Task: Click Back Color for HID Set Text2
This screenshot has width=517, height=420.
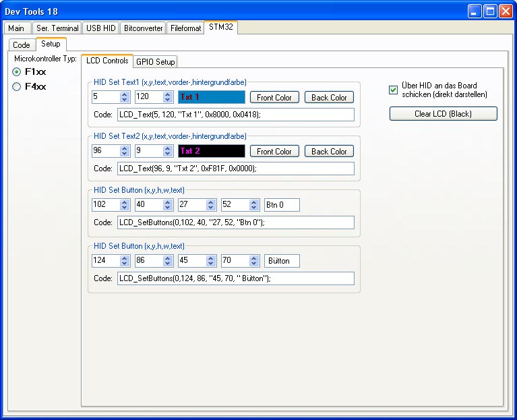Action: (329, 152)
